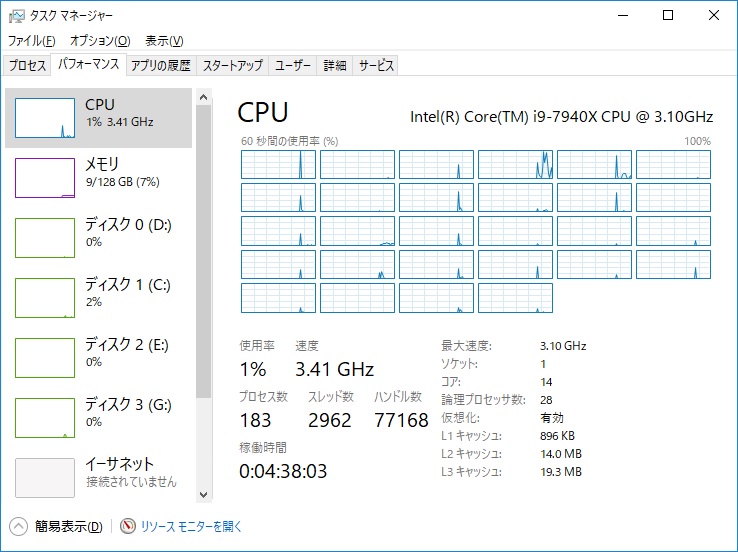This screenshot has height=552, width=738.
Task: Click リソース モニターを開く link
Action: (191, 526)
